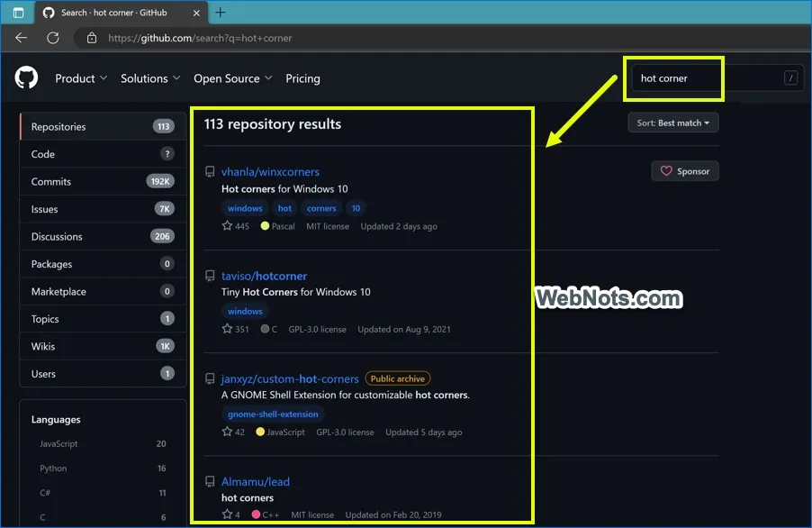This screenshot has width=812, height=528.
Task: Expand the Product menu
Action: pyautogui.click(x=81, y=78)
